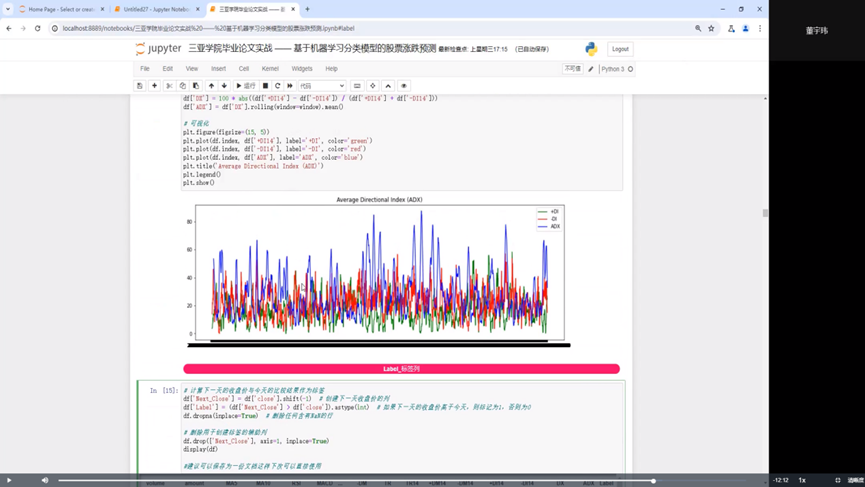Restart kernel and run all cells icon
Image resolution: width=865 pixels, height=487 pixels.
tap(290, 86)
